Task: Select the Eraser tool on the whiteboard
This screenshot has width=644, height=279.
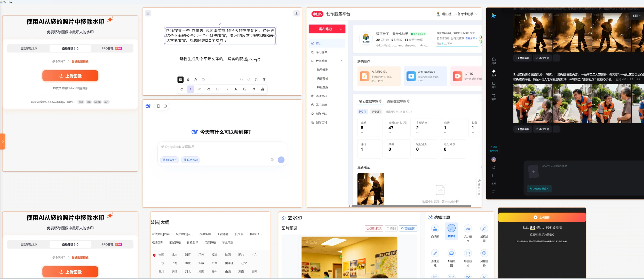Action: pyautogui.click(x=209, y=89)
